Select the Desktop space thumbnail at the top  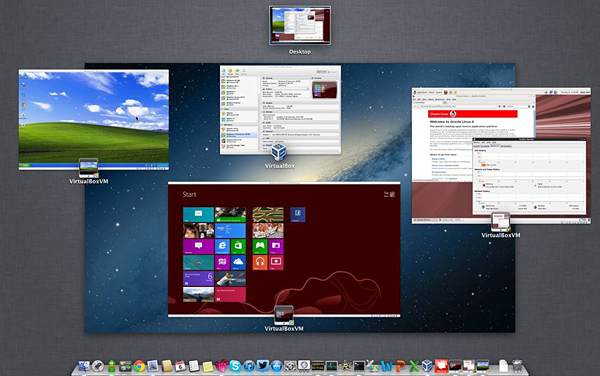coord(300,25)
